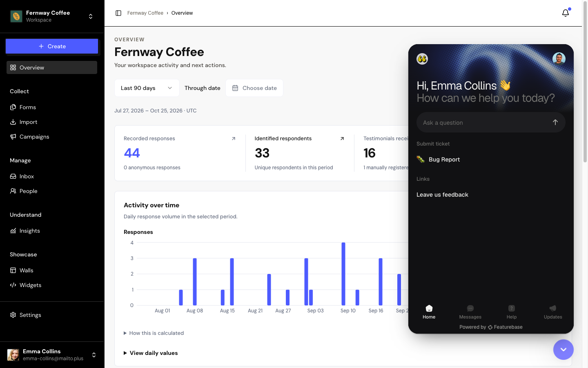588x368 pixels.
Task: Open Forms in the sidebar
Action: click(x=52, y=107)
